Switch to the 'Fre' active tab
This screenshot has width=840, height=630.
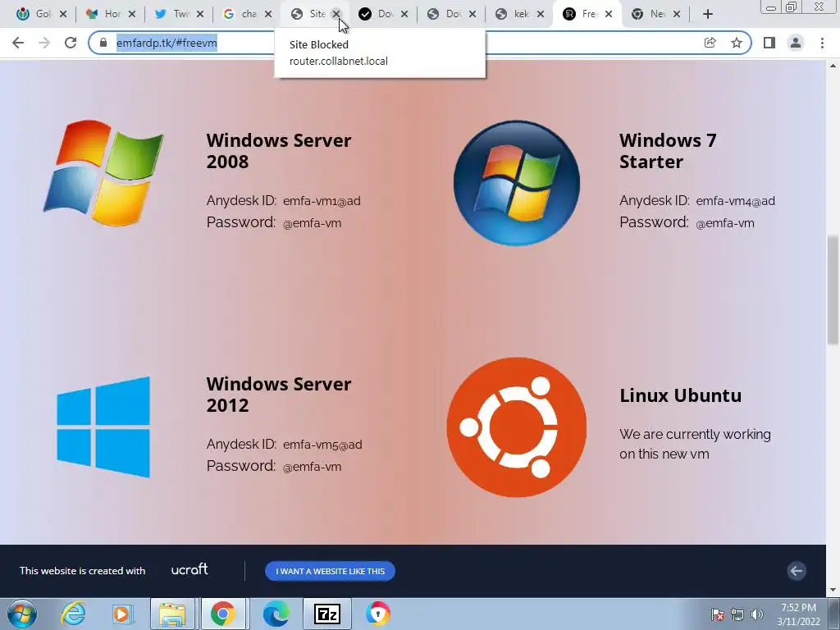(584, 15)
